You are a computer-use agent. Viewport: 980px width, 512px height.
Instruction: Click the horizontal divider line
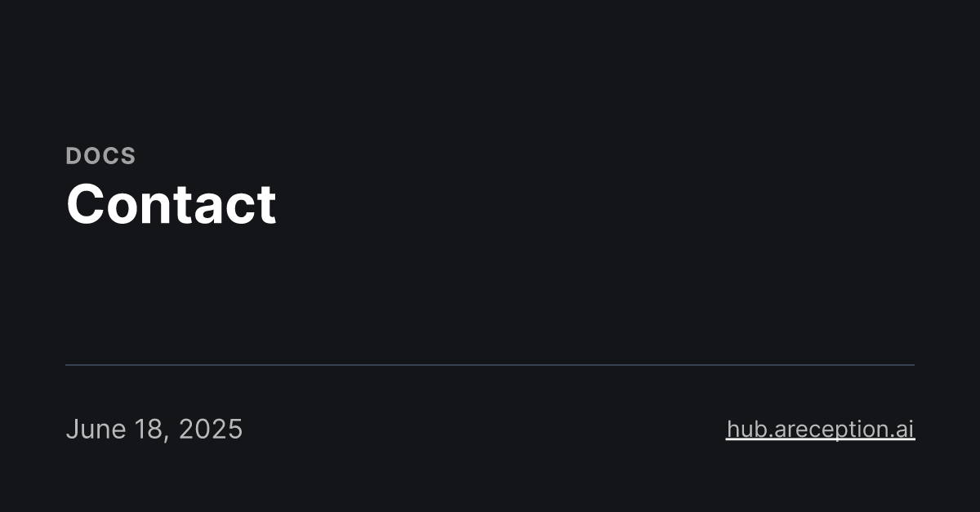coord(490,365)
